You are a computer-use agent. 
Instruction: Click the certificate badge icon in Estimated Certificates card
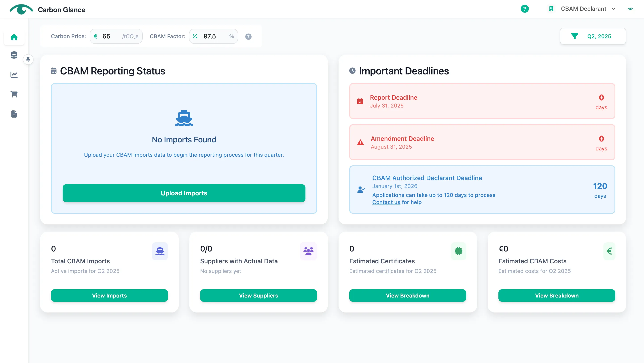pyautogui.click(x=458, y=251)
